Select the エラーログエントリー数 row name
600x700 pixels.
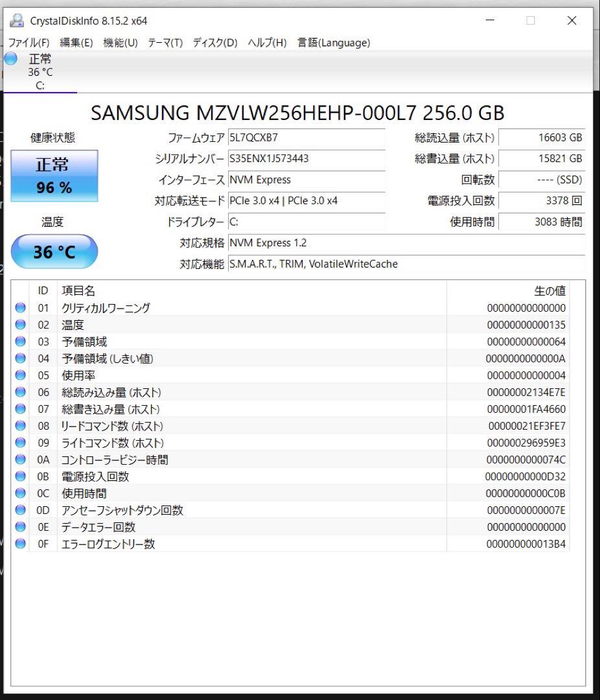pos(108,544)
